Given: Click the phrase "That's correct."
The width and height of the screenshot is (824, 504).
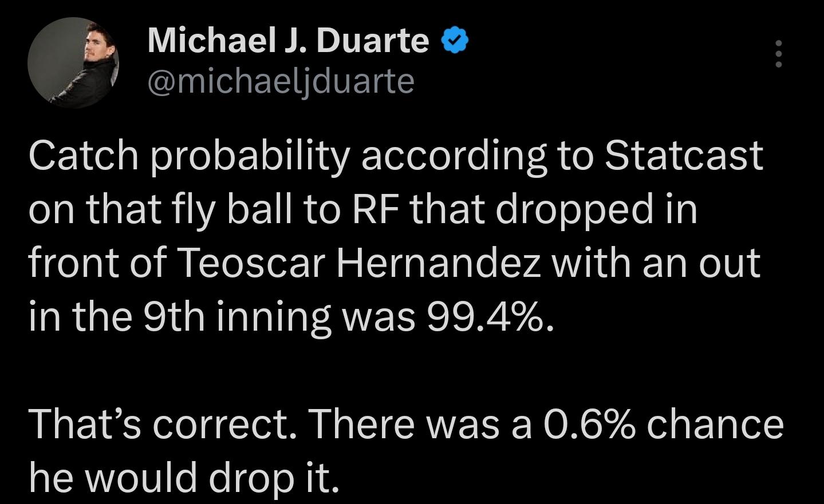Looking at the screenshot, I should 162,424.
